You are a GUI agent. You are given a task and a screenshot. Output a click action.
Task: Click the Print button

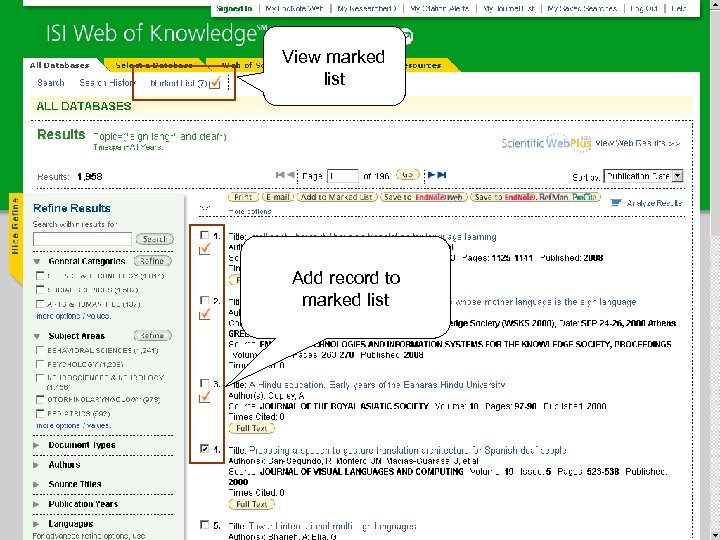click(243, 197)
